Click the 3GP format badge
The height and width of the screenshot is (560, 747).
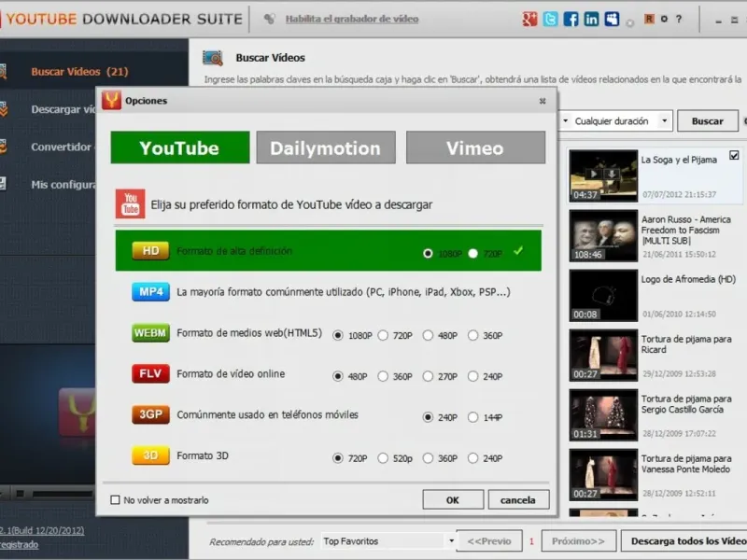pos(150,414)
